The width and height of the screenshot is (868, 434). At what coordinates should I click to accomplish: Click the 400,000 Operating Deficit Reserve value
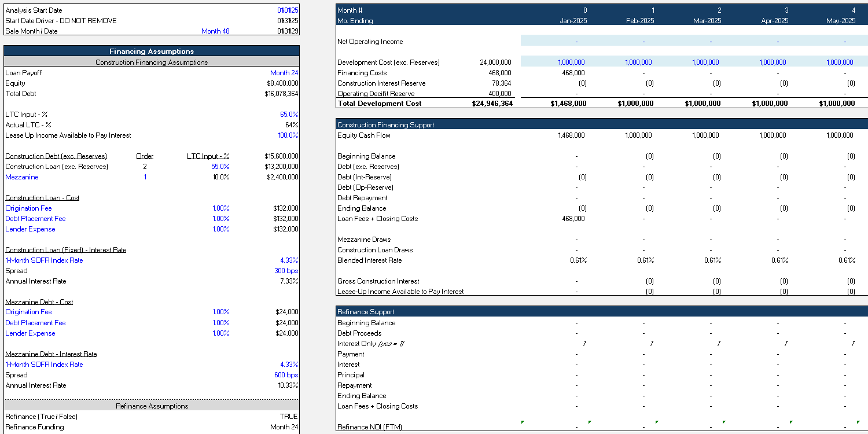(500, 94)
